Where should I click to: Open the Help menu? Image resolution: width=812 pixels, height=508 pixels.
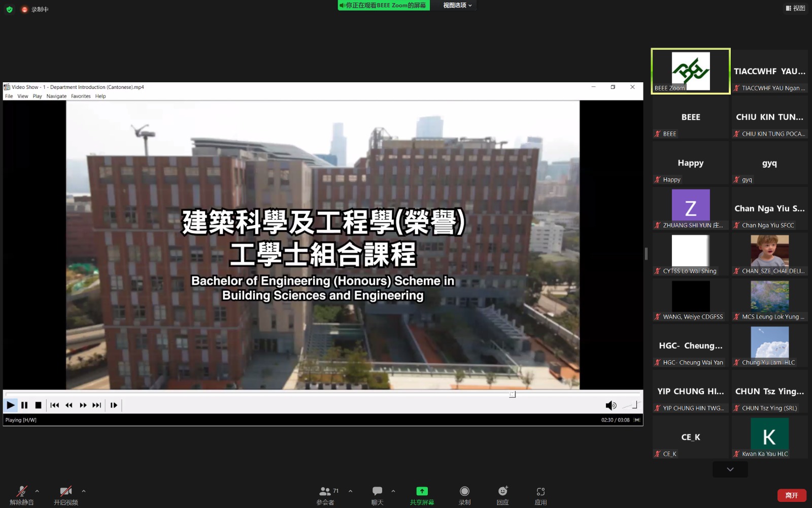coord(100,96)
